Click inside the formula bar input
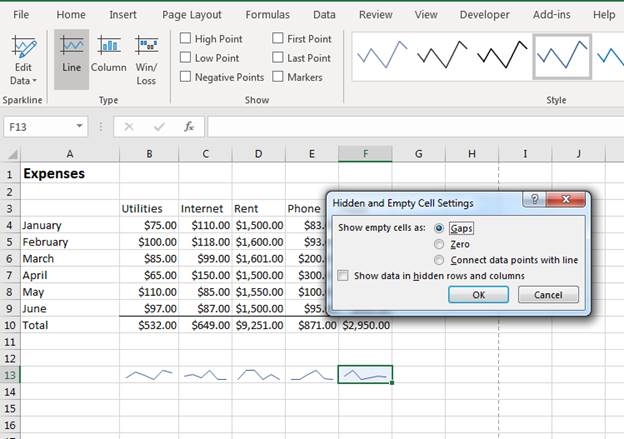Viewport: 624px width, 439px height. pyautogui.click(x=415, y=127)
